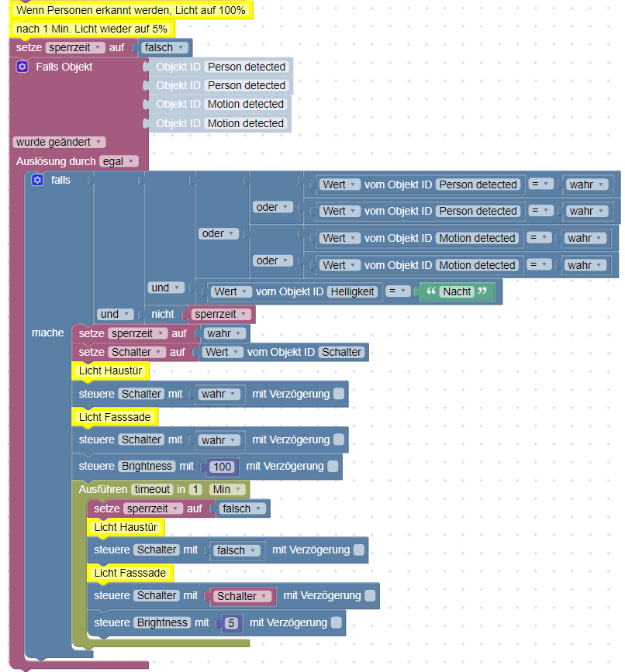The width and height of the screenshot is (625, 672).
Task: Edit the timeout delay number 1
Action: pos(195,489)
